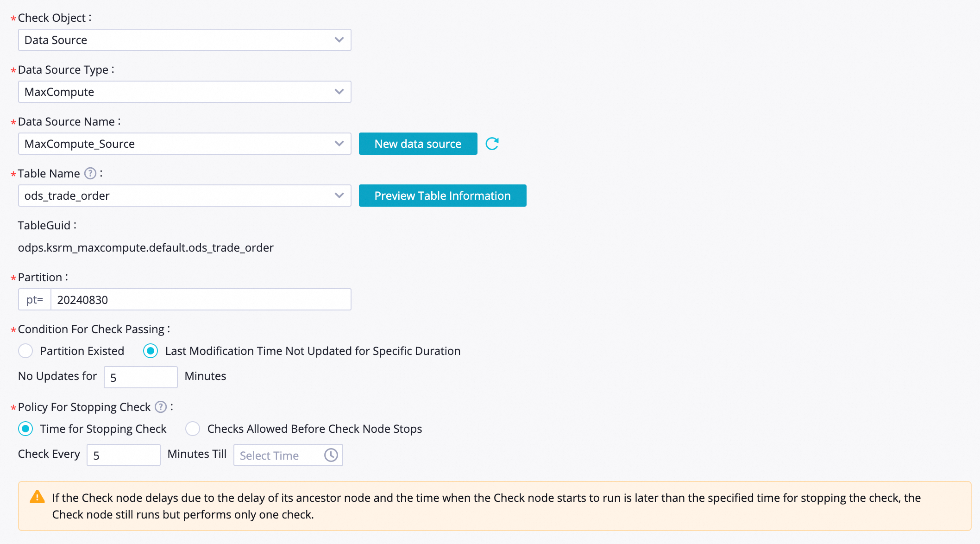
Task: Click the New data source button
Action: [417, 144]
